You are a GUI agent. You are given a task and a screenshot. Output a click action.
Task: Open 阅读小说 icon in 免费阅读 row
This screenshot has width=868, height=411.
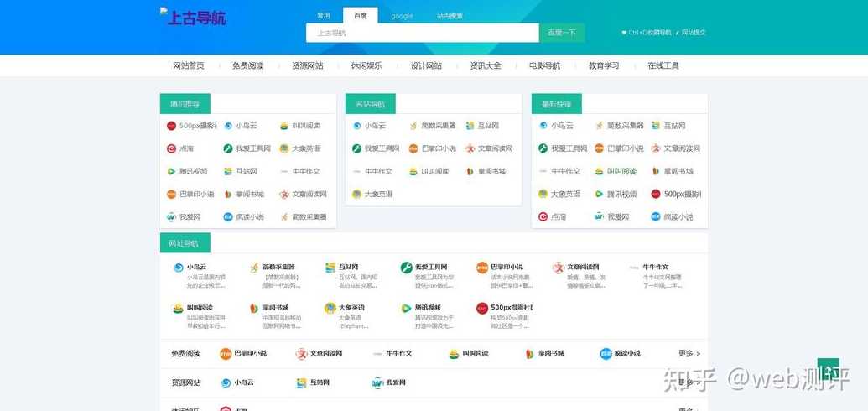pos(606,353)
